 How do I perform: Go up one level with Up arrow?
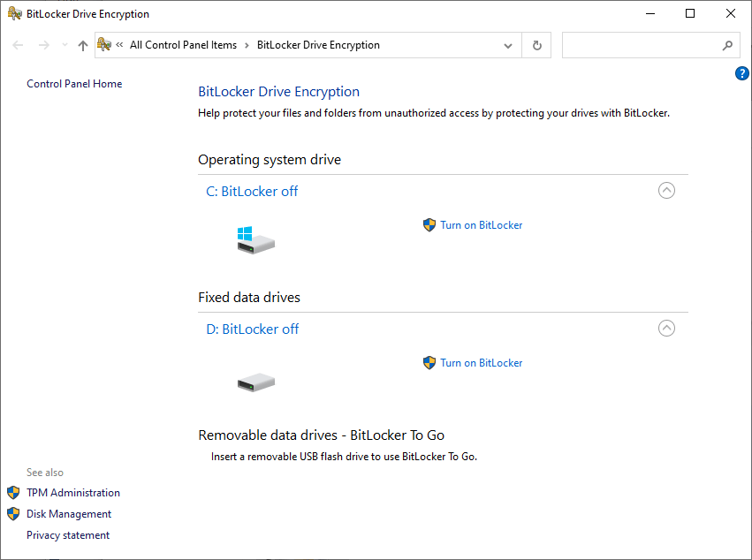pos(83,45)
